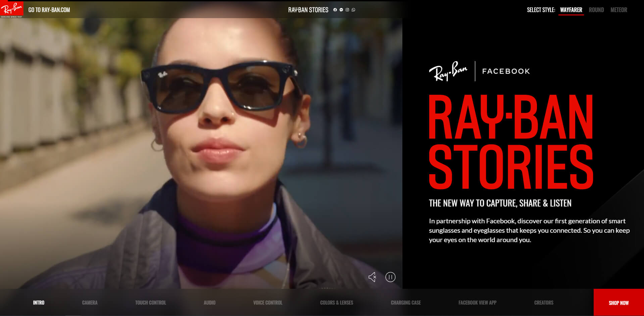This screenshot has height=316, width=644.
Task: Select the ROUND style option
Action: 596,10
